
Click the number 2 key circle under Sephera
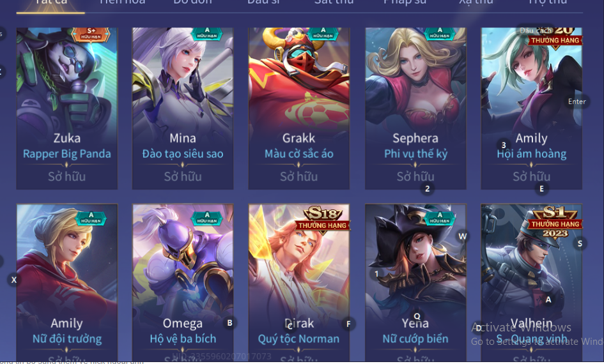[x=427, y=188]
